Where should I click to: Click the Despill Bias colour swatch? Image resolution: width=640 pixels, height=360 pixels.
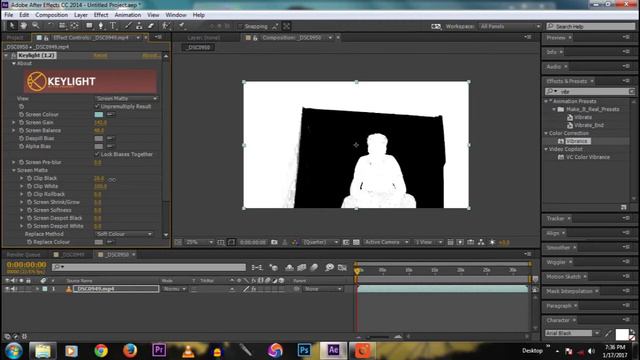[99, 138]
